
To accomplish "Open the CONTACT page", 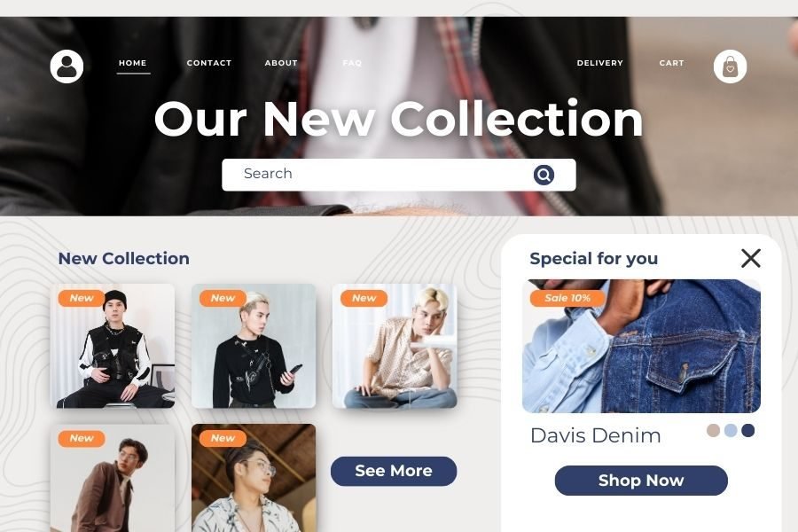I will (x=209, y=63).
